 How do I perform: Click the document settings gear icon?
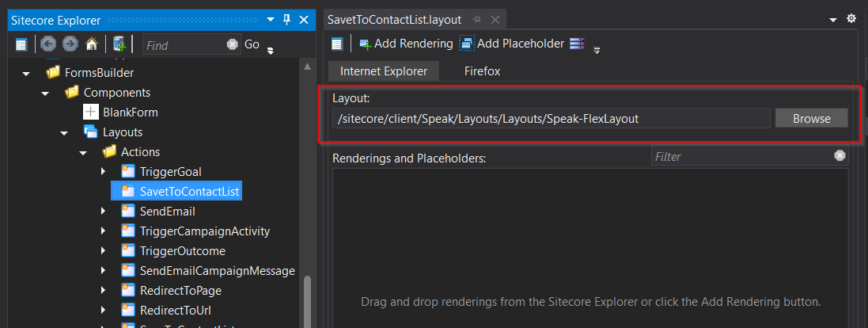[851, 18]
